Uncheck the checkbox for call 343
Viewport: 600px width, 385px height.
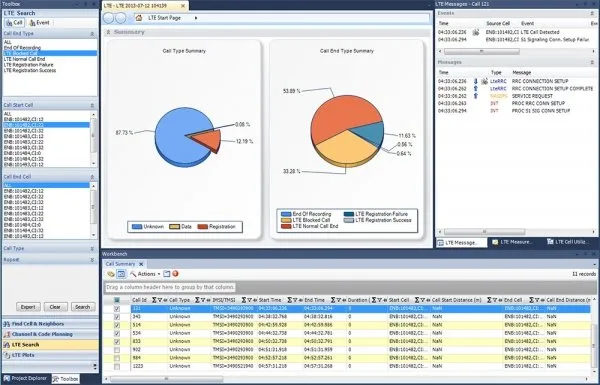(x=117, y=317)
